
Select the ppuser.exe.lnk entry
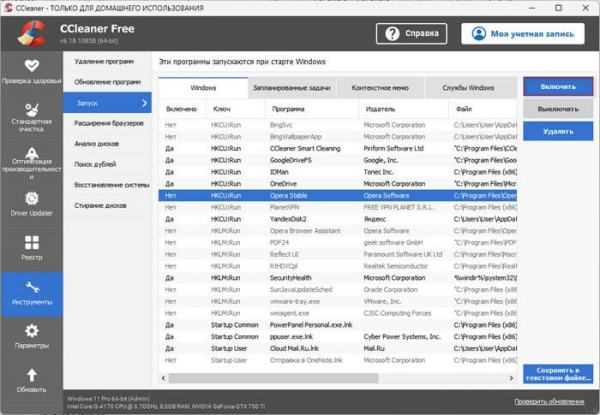coord(338,337)
